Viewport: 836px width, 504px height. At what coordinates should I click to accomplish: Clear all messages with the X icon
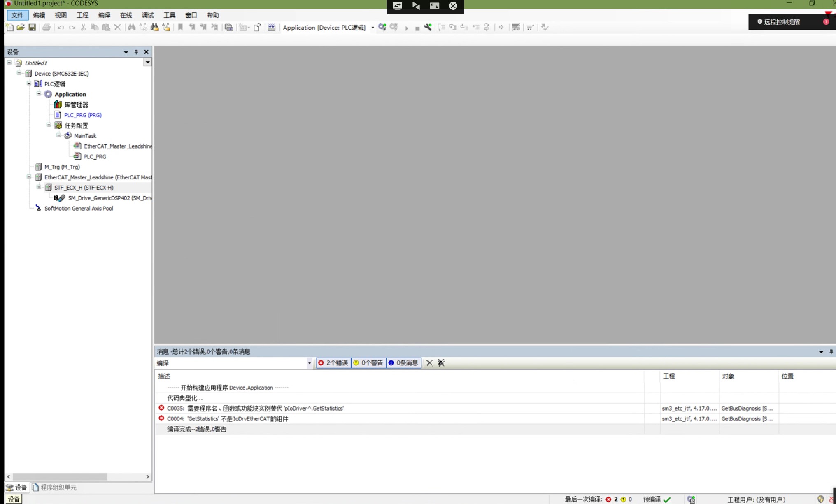click(x=429, y=363)
